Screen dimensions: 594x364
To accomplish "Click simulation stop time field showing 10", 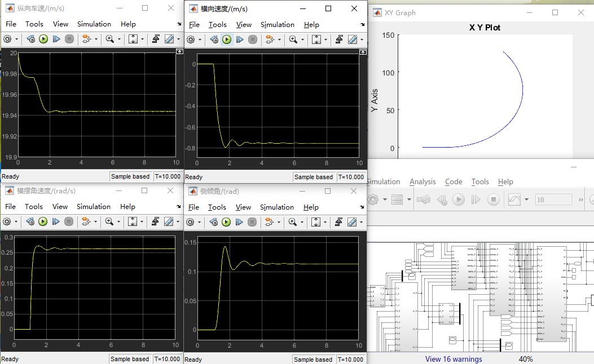I will 553,199.
